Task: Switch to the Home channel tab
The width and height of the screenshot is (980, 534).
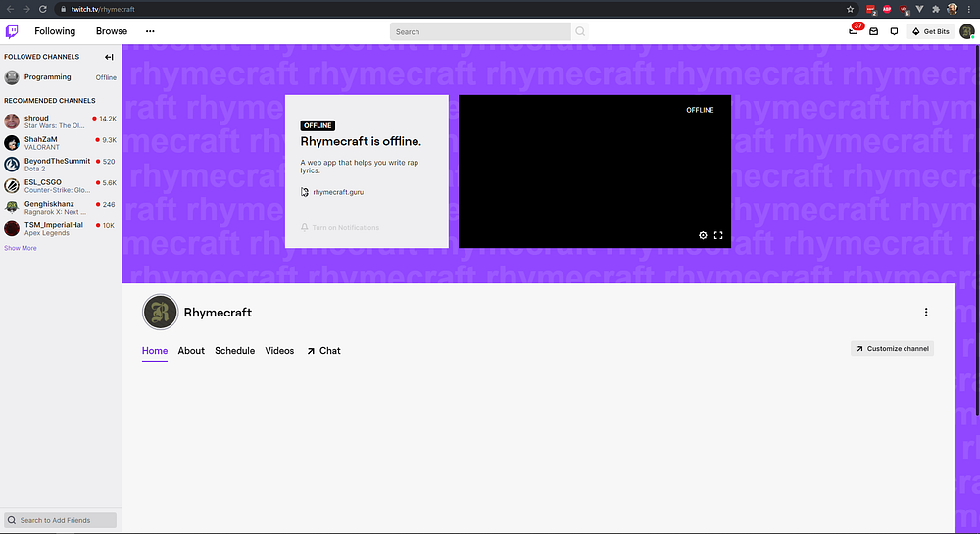Action: [x=155, y=351]
